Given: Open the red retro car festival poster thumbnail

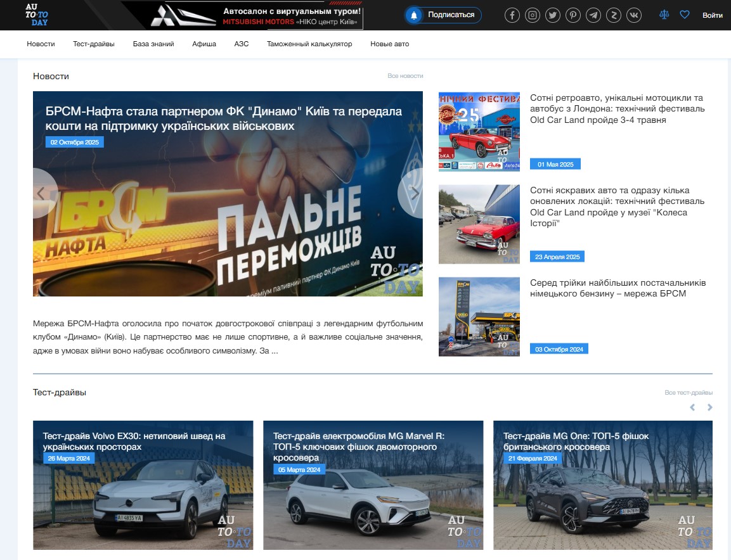Looking at the screenshot, I should [479, 132].
